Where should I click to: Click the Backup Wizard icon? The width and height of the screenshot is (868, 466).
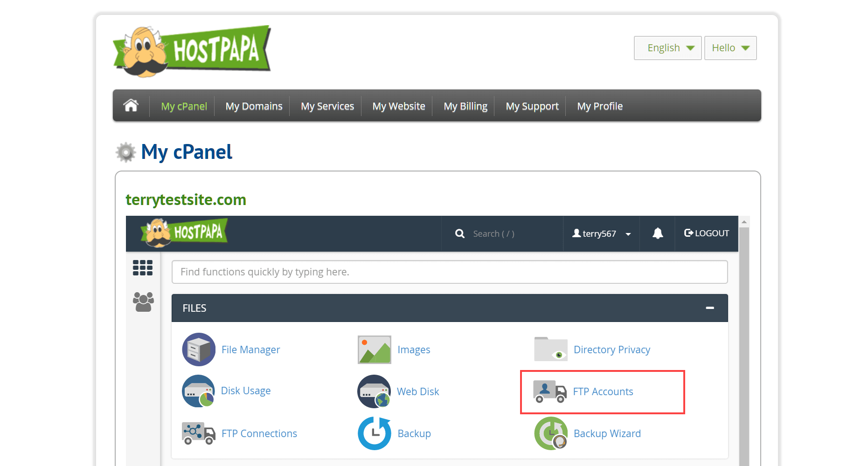(x=551, y=433)
